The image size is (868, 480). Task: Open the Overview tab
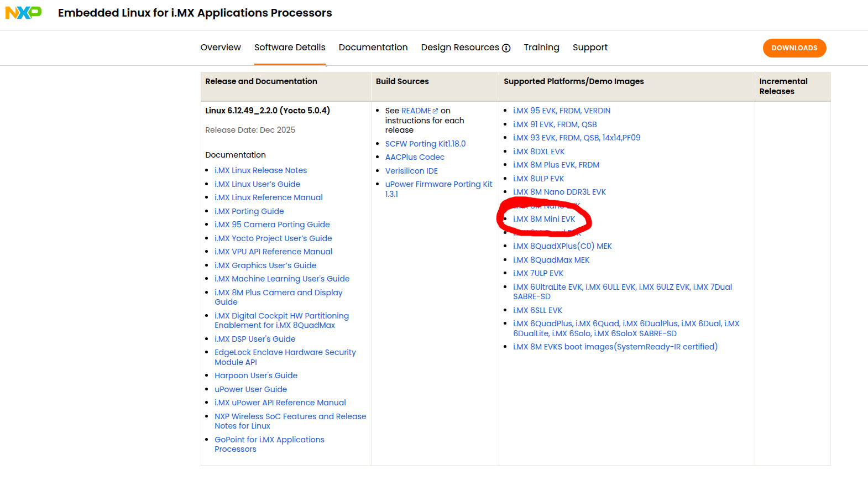click(x=220, y=48)
